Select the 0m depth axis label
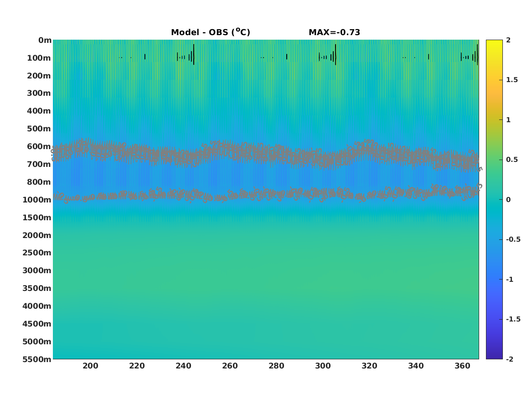This screenshot has height=399, width=532. click(45, 41)
